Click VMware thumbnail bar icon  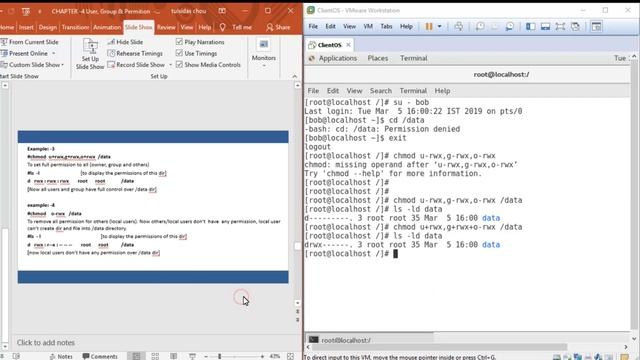pyautogui.click(x=545, y=27)
